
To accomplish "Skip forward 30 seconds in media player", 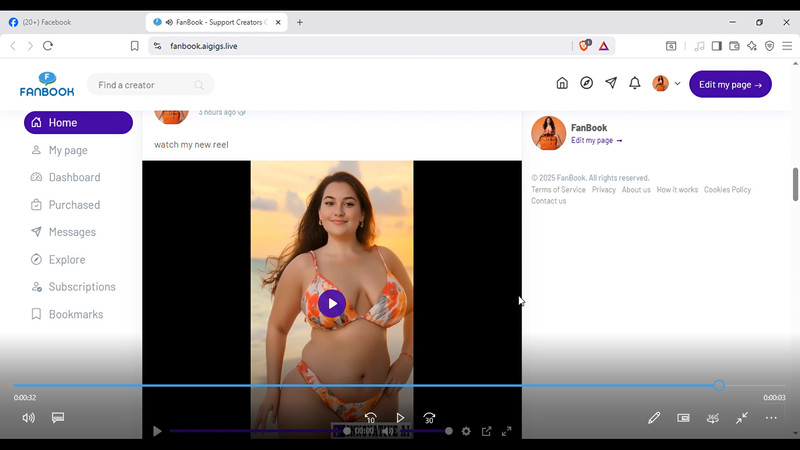I will point(429,418).
